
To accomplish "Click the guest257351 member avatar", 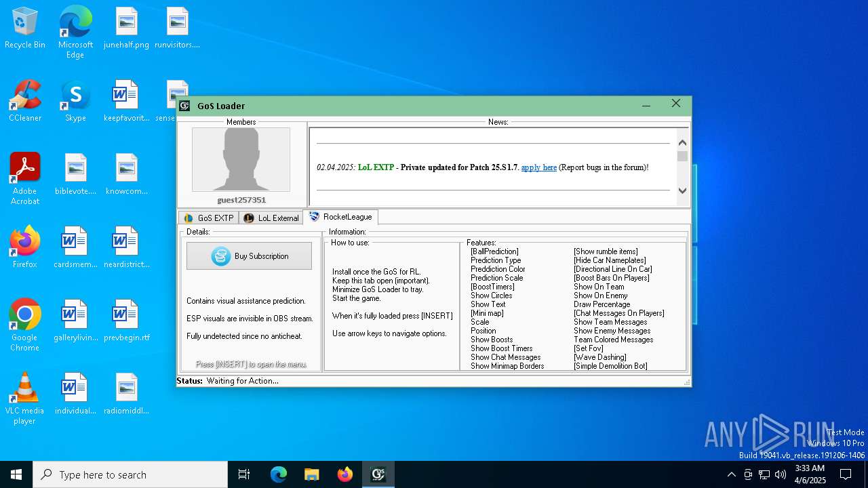I will 241,159.
